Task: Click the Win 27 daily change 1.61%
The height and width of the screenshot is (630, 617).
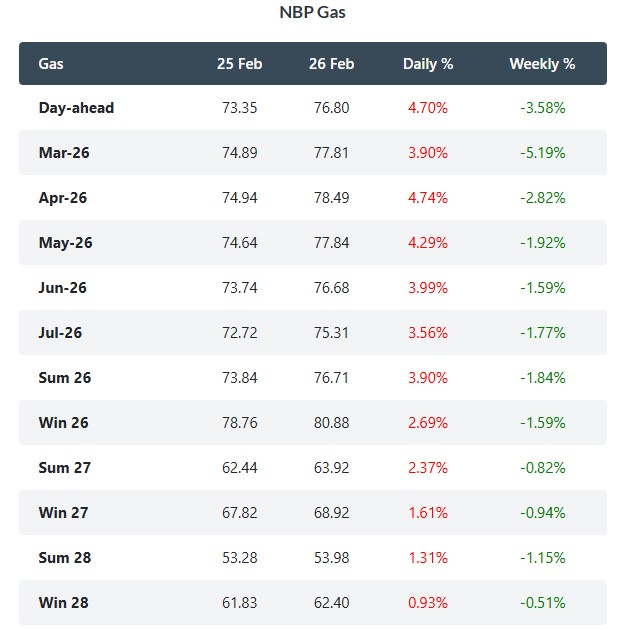Action: click(x=427, y=513)
